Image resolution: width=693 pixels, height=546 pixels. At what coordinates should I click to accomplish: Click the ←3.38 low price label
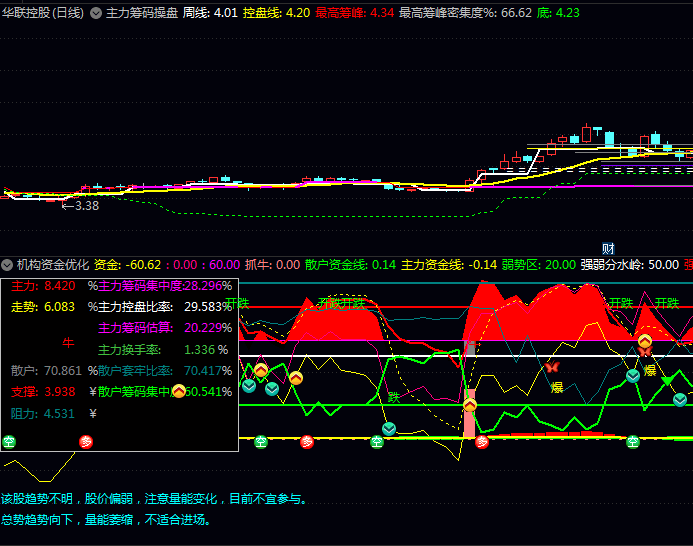(80, 206)
